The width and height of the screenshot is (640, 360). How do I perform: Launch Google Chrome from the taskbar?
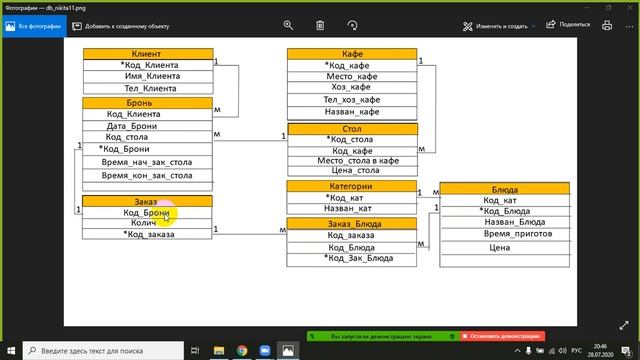[x=242, y=351]
